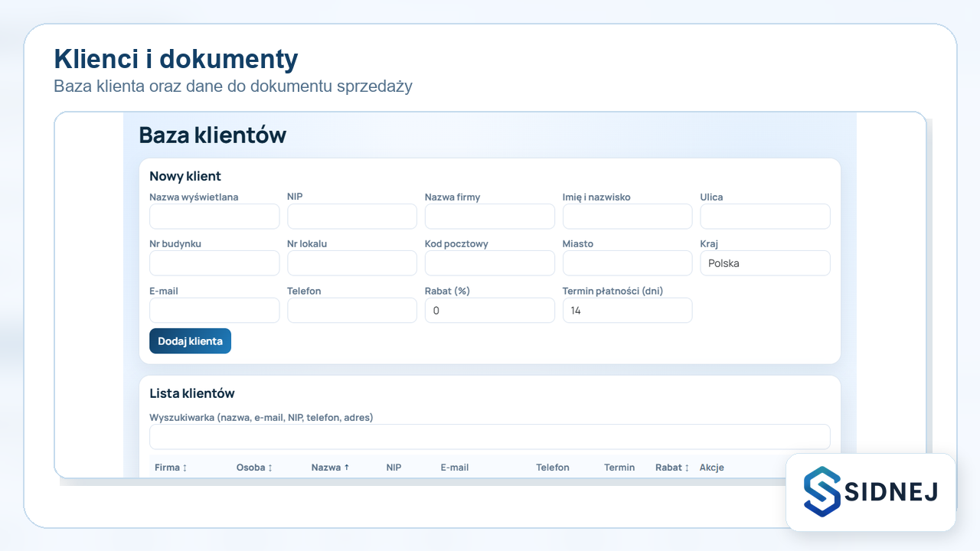Select the Rabat (%) field
The height and width of the screenshot is (551, 980).
click(x=490, y=311)
